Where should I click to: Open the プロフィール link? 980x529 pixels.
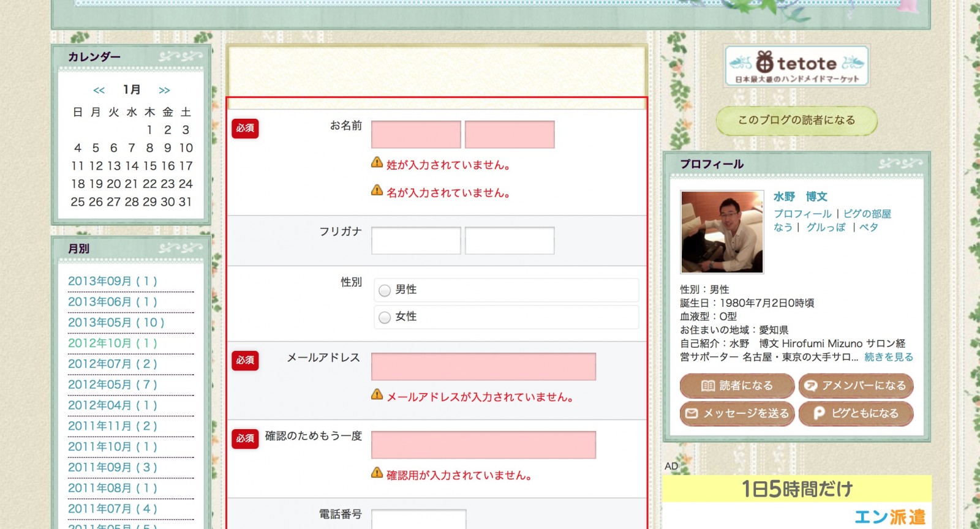[x=802, y=214]
